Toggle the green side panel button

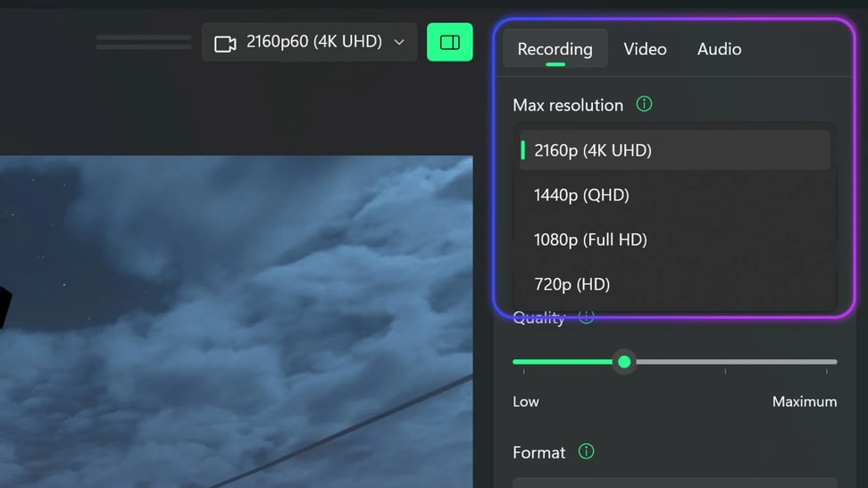(449, 42)
